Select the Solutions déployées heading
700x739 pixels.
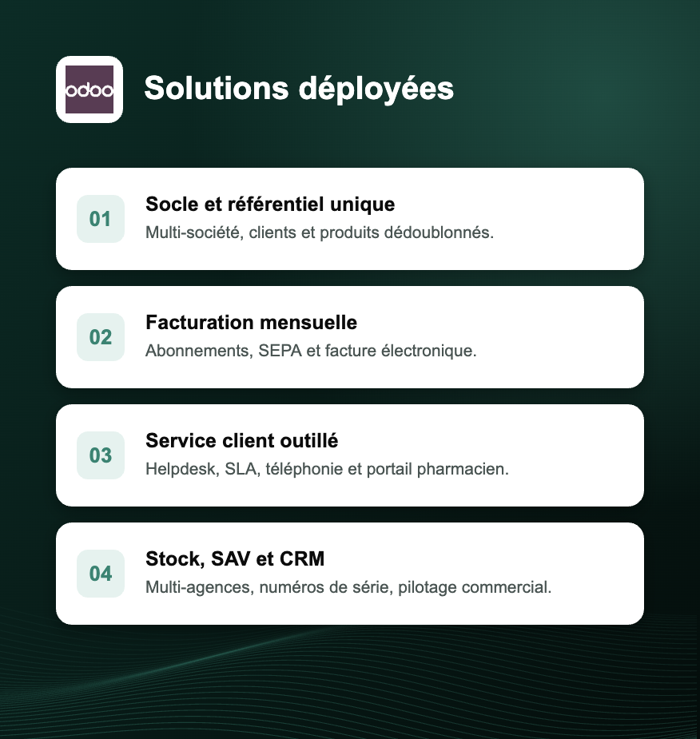(299, 88)
